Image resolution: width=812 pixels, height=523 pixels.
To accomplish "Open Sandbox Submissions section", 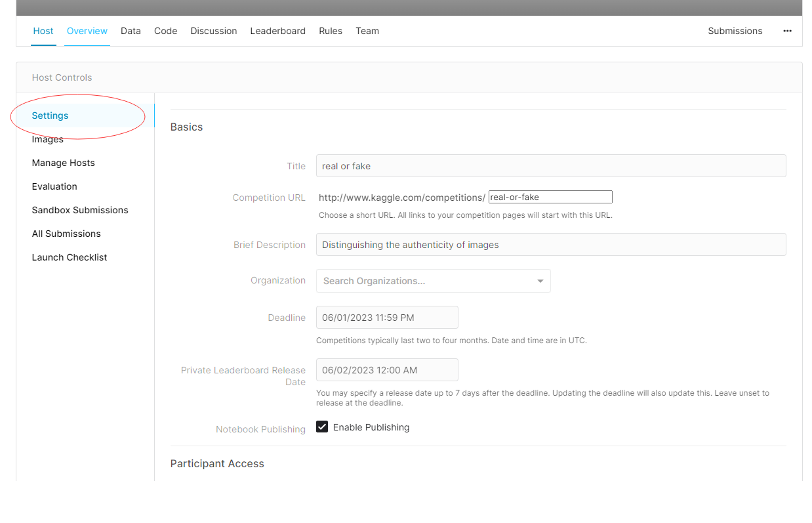I will point(80,210).
